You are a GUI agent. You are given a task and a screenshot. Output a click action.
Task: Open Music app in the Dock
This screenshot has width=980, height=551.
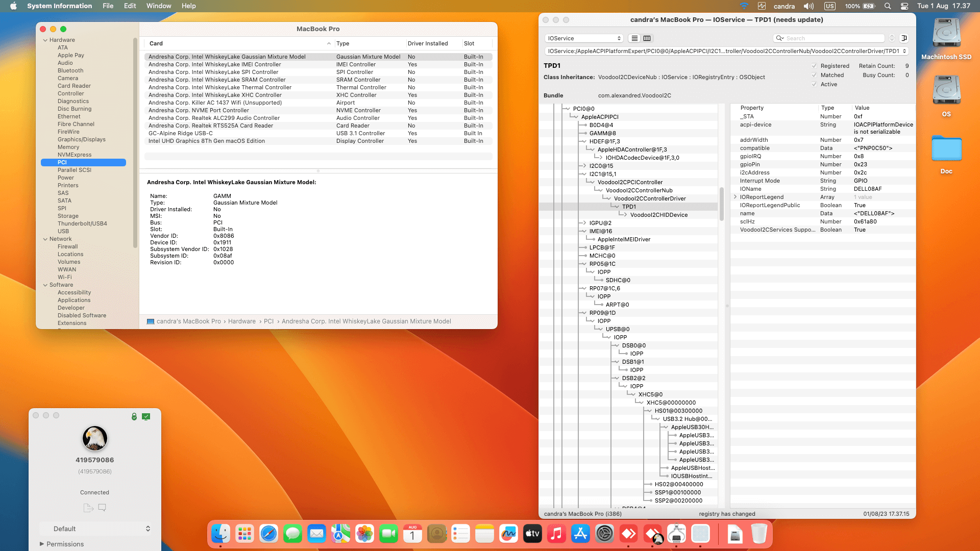[x=556, y=534]
